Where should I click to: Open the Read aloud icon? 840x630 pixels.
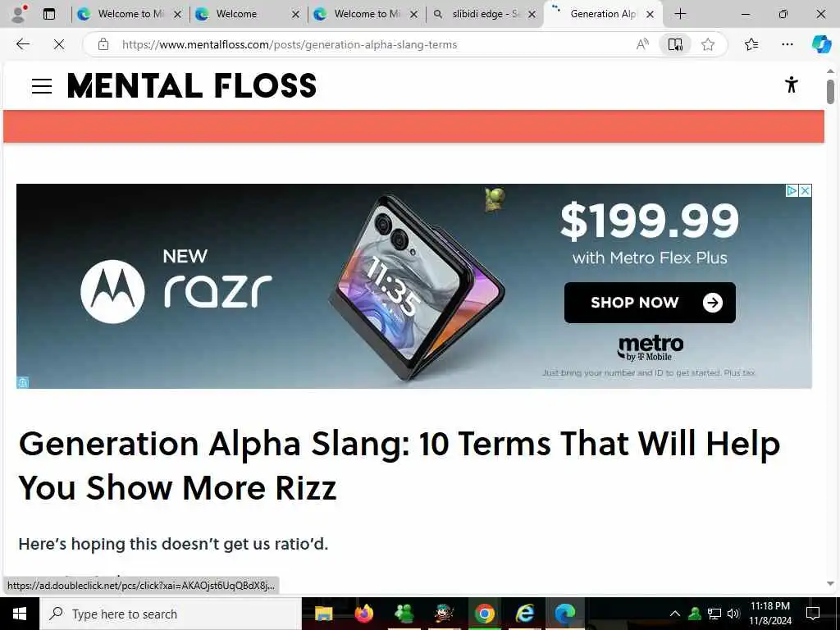642,44
